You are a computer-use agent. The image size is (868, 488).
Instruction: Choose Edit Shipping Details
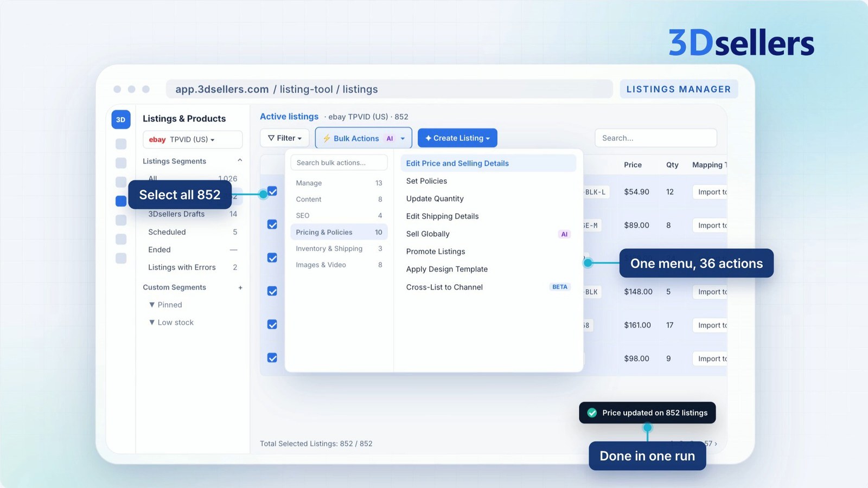[x=488, y=216]
